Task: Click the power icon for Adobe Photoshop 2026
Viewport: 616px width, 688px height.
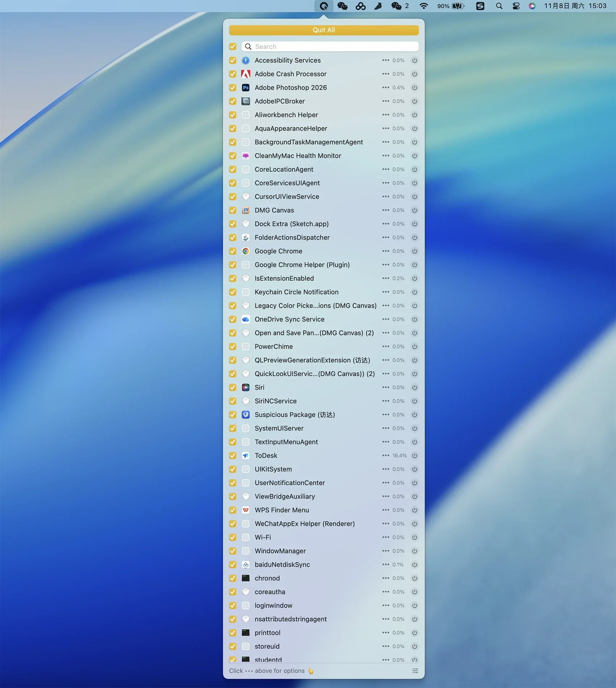Action: pos(415,88)
